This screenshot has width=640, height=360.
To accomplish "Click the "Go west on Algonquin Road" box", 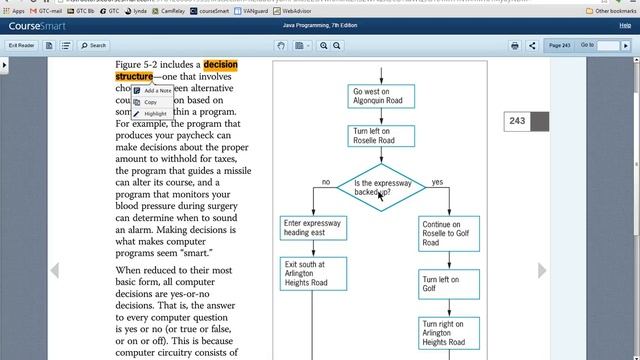I will tap(381, 96).
